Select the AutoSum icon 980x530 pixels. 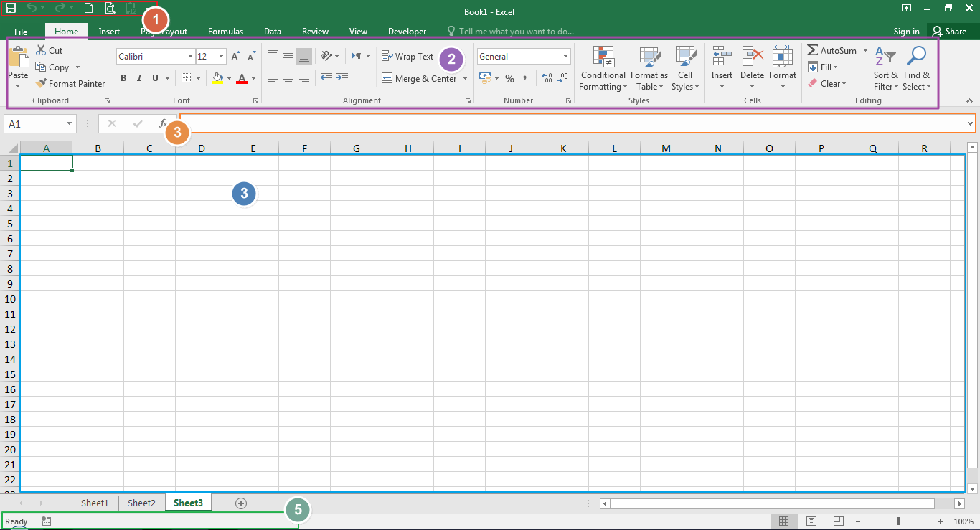(x=832, y=50)
